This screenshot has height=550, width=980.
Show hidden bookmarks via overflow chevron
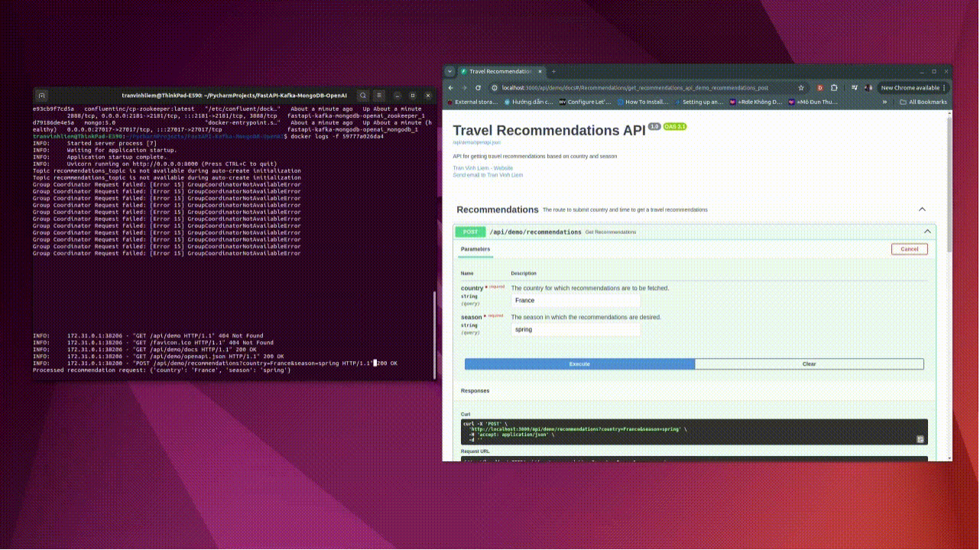coord(884,102)
